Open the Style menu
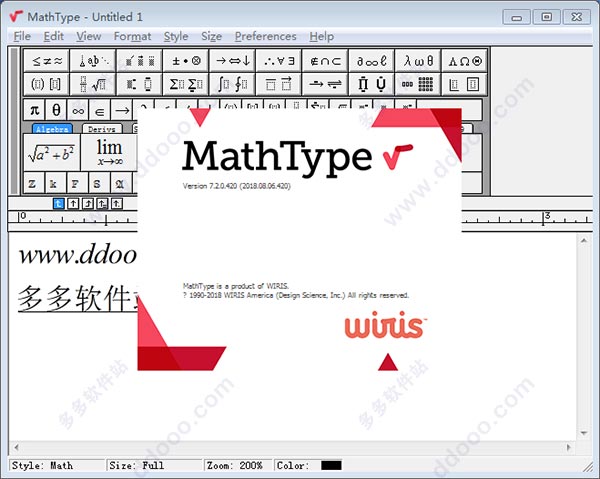Viewport: 600px width, 479px height. 176,36
